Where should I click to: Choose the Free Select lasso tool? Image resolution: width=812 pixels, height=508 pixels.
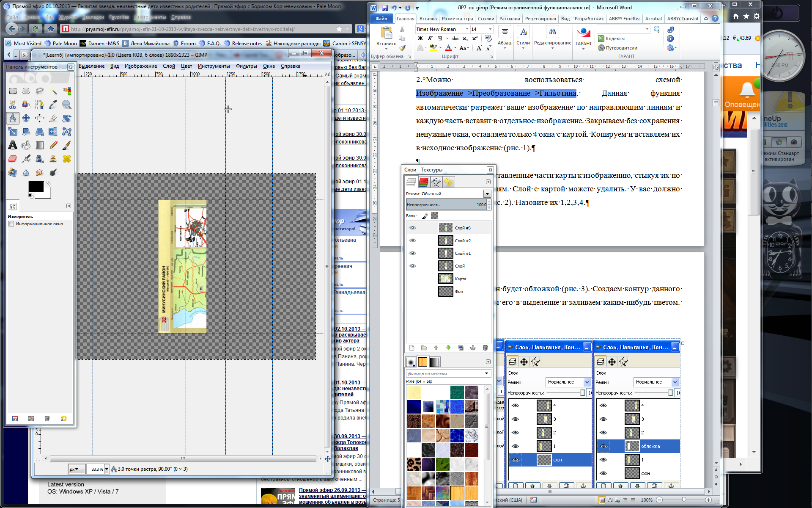(x=40, y=91)
